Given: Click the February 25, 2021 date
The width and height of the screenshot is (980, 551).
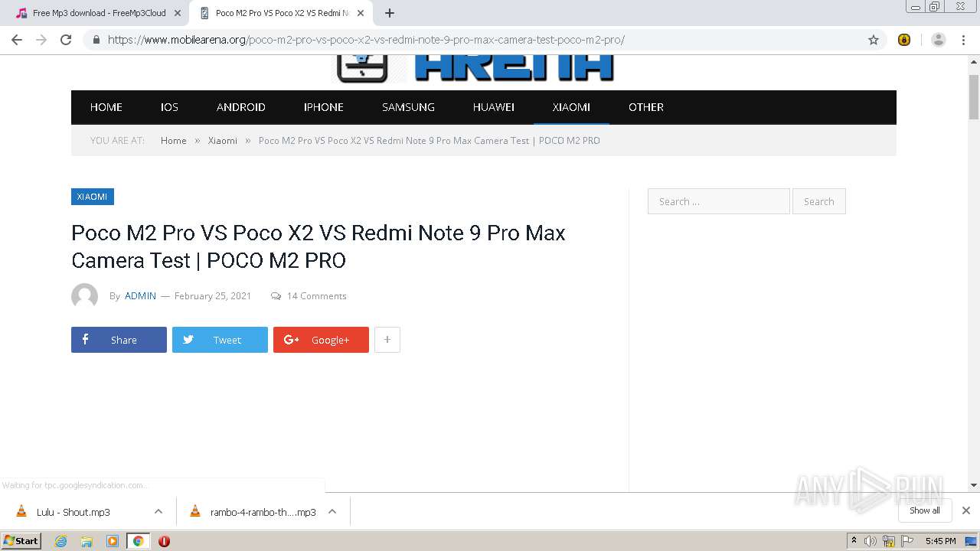Looking at the screenshot, I should (x=213, y=296).
